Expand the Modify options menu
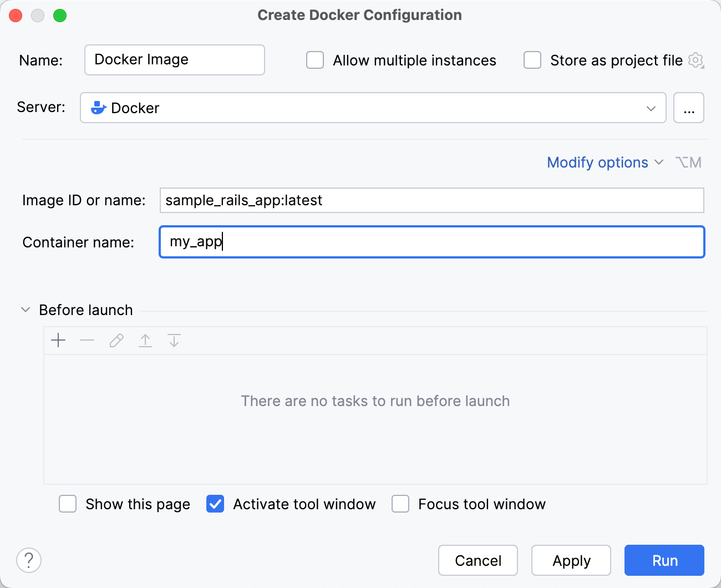 (x=597, y=162)
